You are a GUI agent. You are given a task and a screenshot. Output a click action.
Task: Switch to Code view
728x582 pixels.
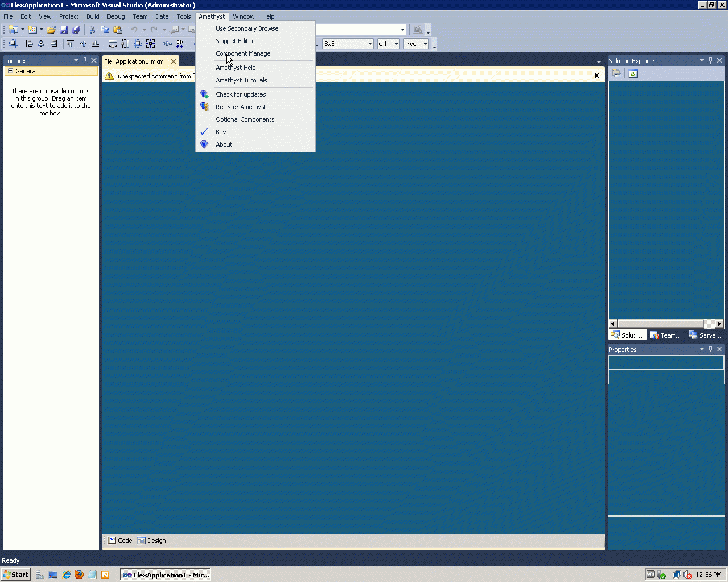click(120, 541)
